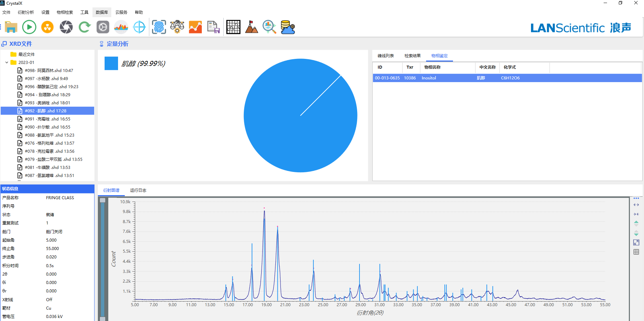Click the orange radiation X-ray icon
Screen dimensions: 644x321
coord(47,27)
